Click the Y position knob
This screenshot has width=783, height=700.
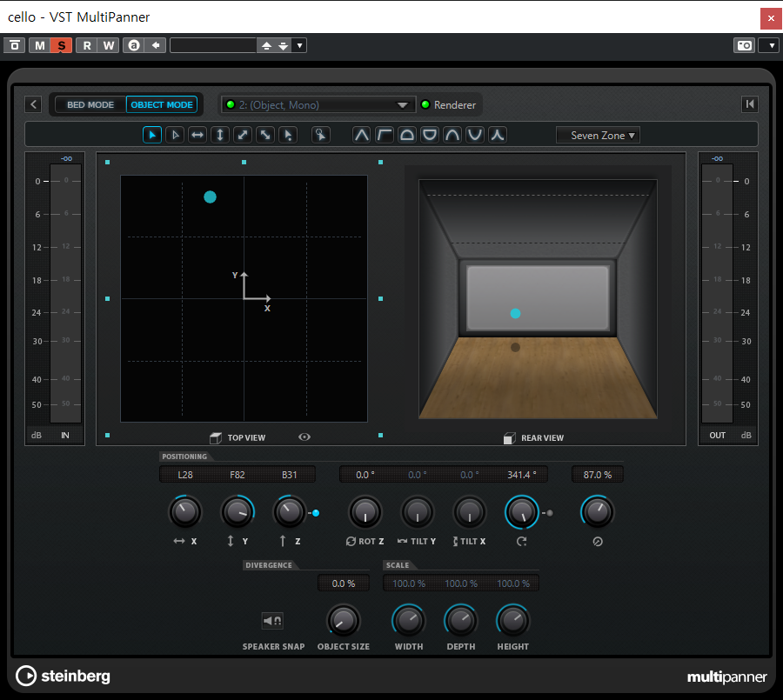point(238,512)
